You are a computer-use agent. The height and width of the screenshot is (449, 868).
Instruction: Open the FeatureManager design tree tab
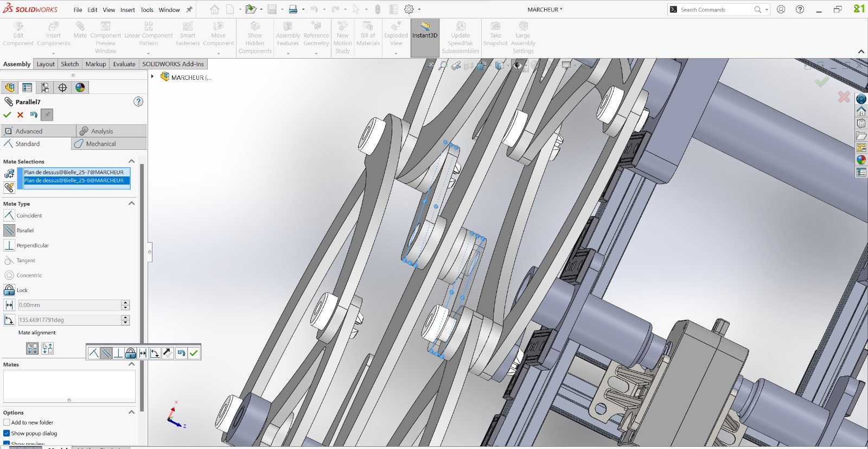(9, 87)
